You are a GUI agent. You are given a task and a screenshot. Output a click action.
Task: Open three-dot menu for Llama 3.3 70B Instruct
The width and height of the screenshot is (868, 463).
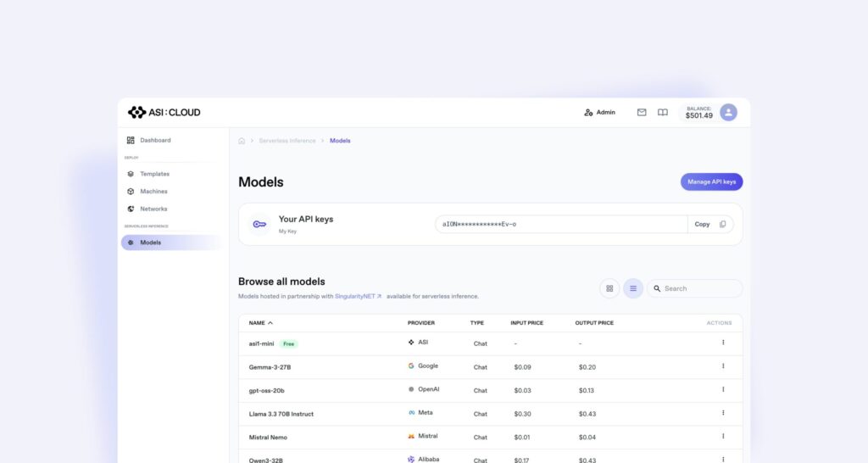[723, 413]
